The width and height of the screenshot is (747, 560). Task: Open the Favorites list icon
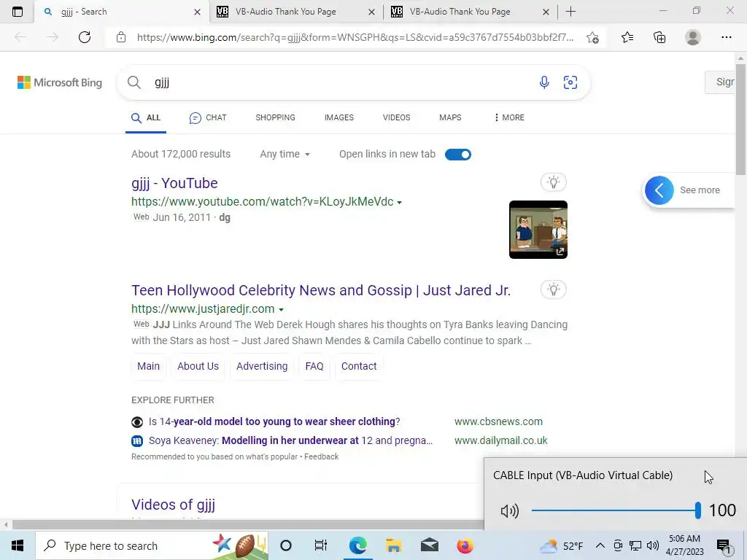[x=627, y=37]
